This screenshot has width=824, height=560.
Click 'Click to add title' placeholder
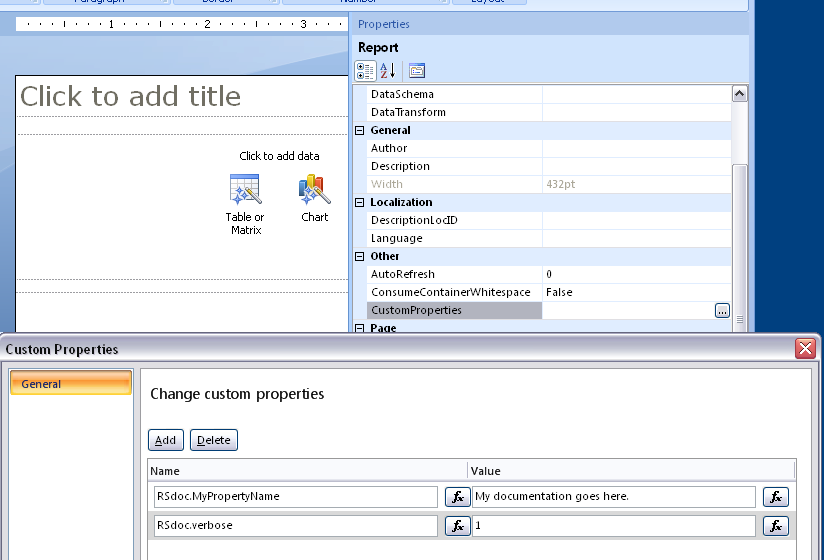[131, 97]
